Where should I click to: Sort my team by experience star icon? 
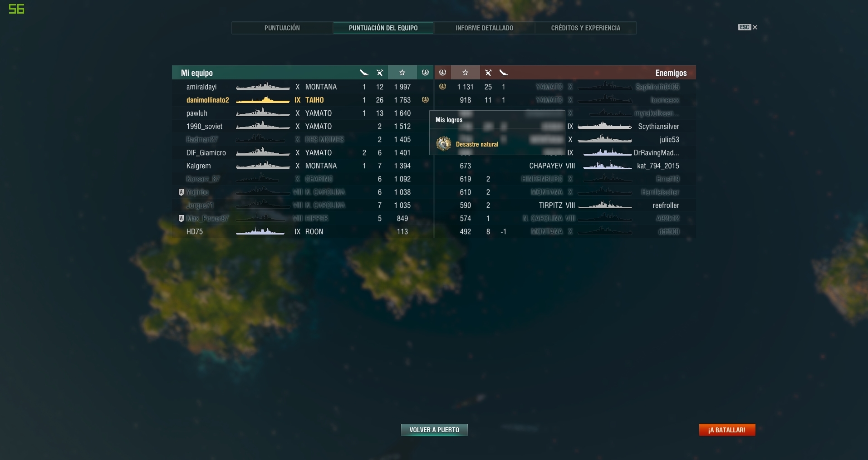402,73
